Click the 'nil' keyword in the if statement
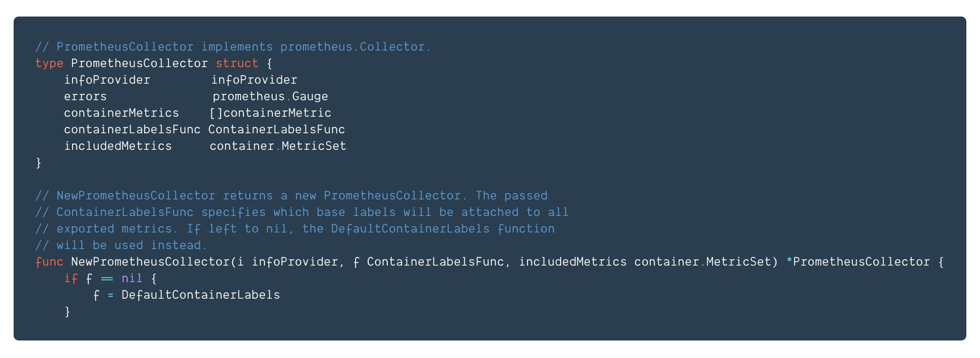 [132, 278]
